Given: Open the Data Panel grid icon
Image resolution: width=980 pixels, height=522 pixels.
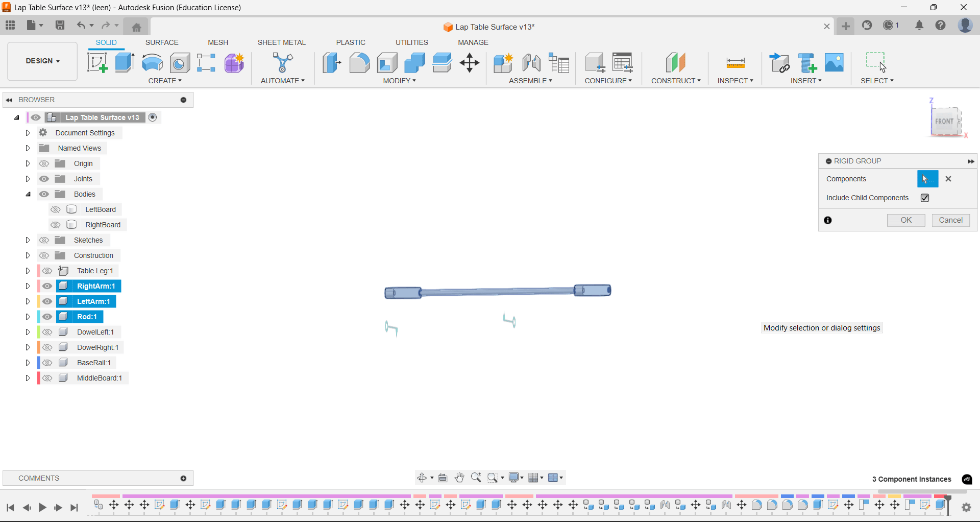Looking at the screenshot, I should (x=10, y=25).
